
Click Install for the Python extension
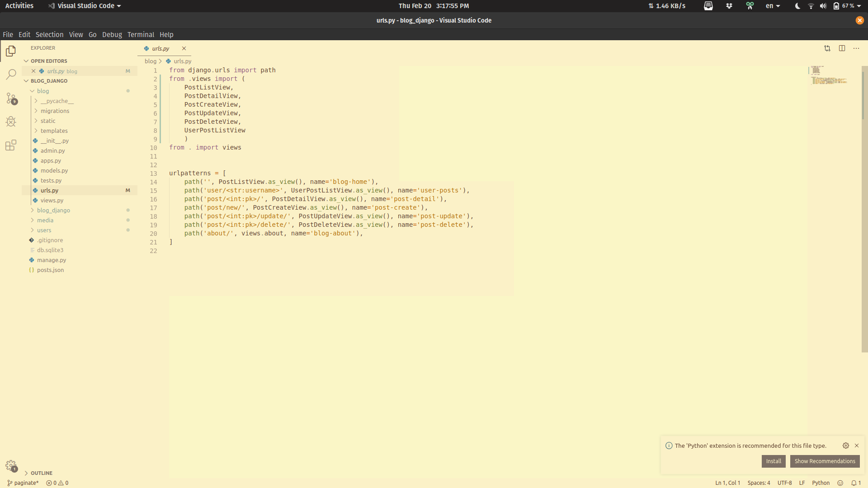click(x=773, y=461)
